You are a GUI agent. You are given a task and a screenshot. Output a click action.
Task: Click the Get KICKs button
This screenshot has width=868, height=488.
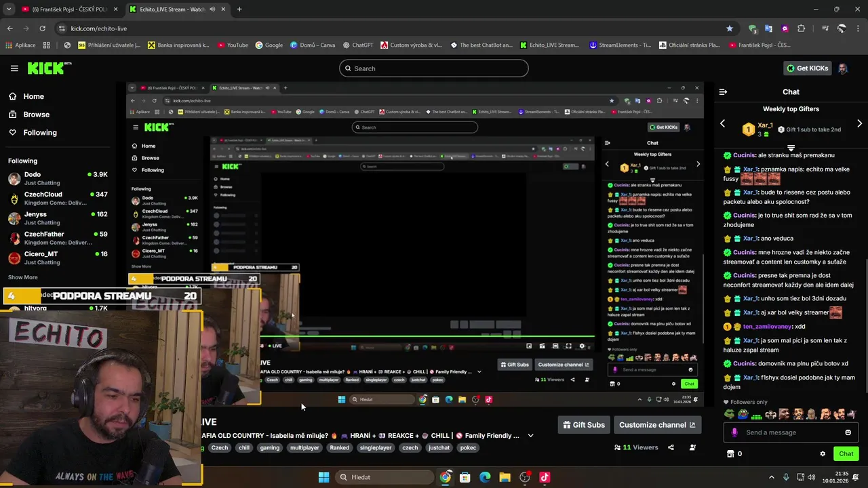(807, 68)
